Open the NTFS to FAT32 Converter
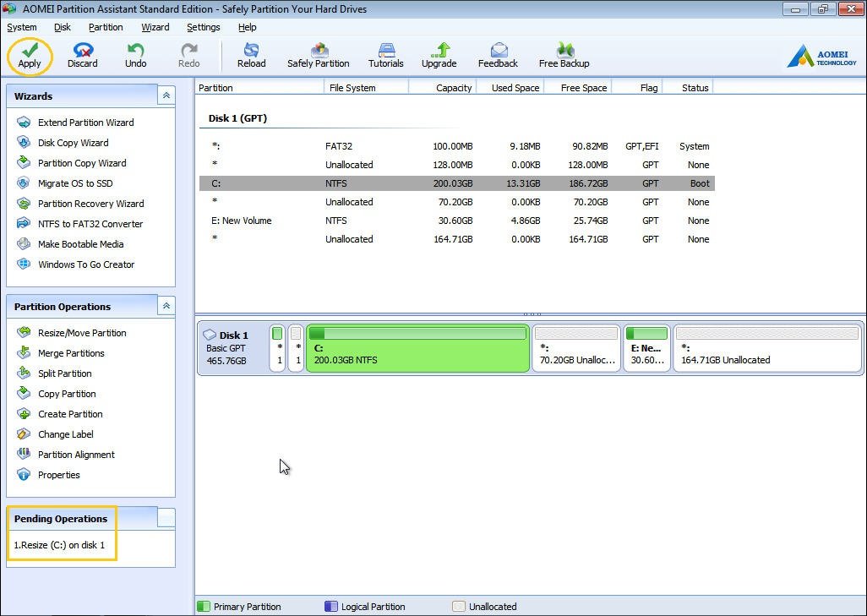867x616 pixels. coord(80,224)
